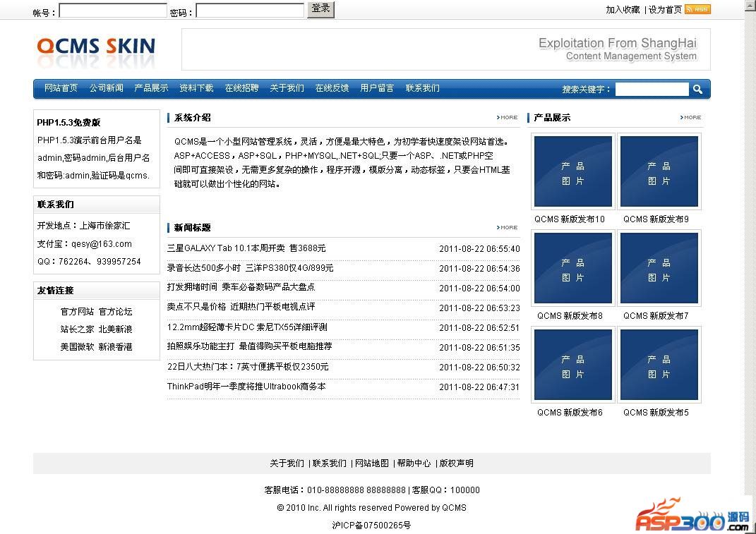This screenshot has height=534, width=756.
Task: Click 北美新浪 friend link
Action: (115, 329)
